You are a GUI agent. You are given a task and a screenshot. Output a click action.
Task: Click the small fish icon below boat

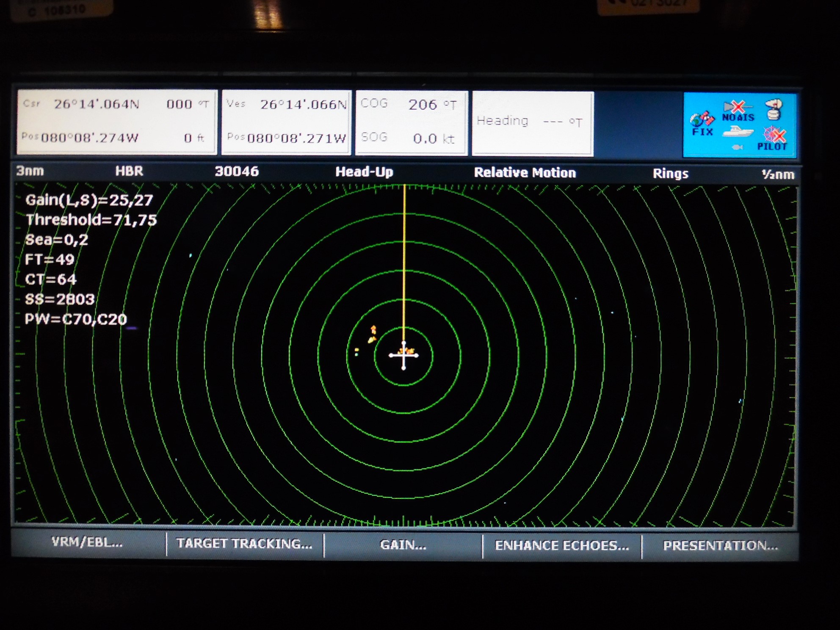(x=737, y=147)
